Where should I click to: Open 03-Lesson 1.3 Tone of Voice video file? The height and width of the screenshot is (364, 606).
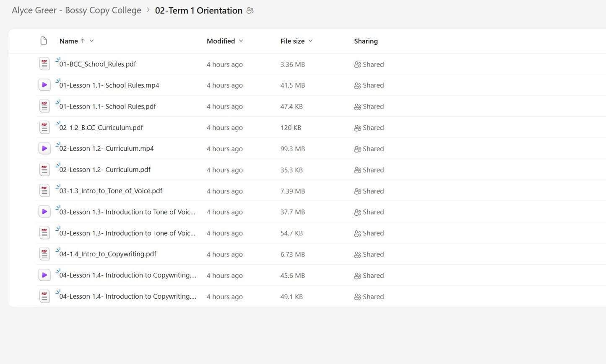[x=127, y=212]
